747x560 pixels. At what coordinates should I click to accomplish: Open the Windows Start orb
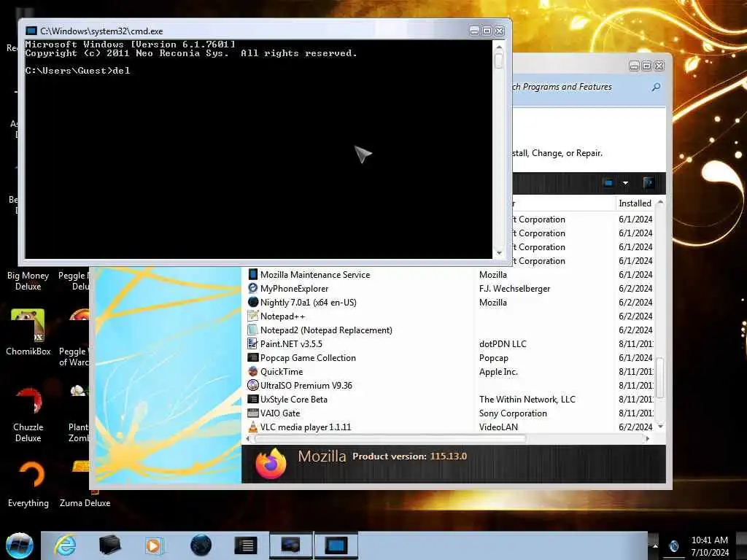pos(20,545)
